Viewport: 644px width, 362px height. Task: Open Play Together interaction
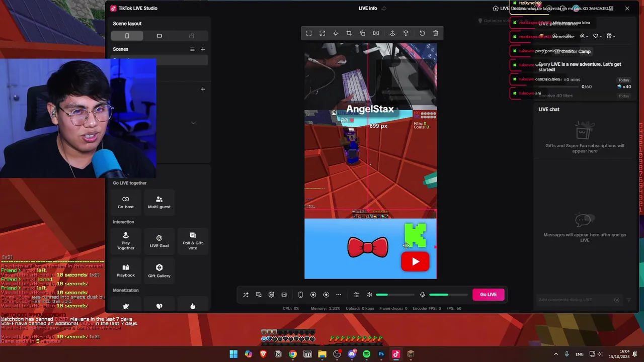126,241
